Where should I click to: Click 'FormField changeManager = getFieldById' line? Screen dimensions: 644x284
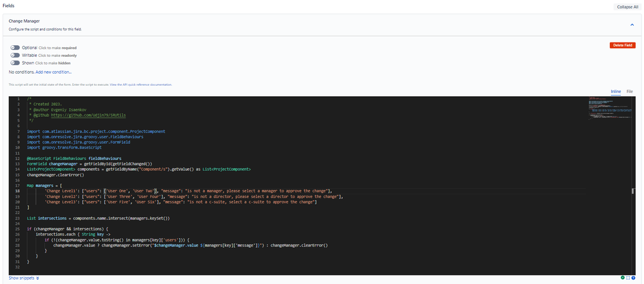tap(90, 163)
